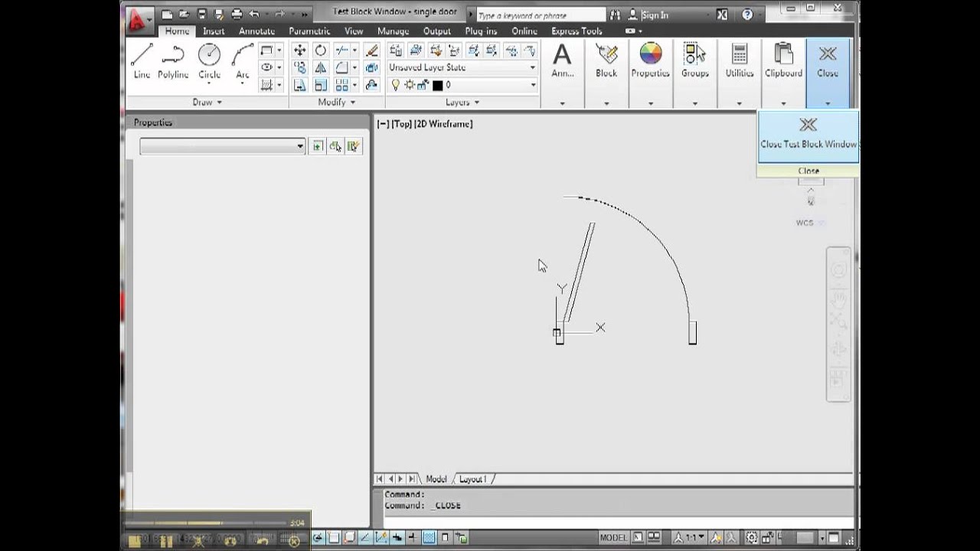Select the Stretch tool in Modify
This screenshot has height=551, width=980.
coord(299,85)
